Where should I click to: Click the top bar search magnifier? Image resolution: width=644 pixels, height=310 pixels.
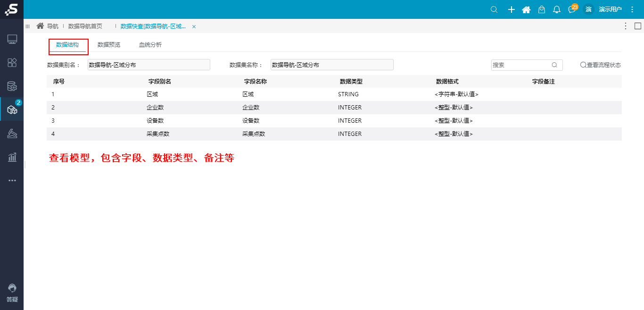tap(494, 9)
